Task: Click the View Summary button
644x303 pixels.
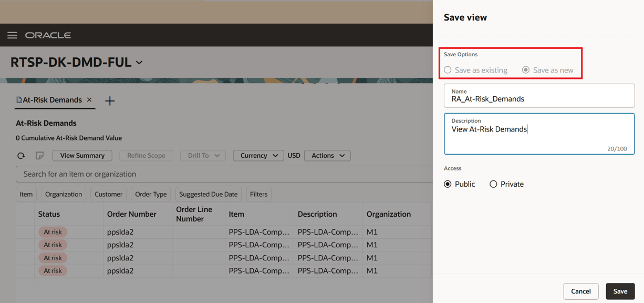Action: pyautogui.click(x=82, y=156)
